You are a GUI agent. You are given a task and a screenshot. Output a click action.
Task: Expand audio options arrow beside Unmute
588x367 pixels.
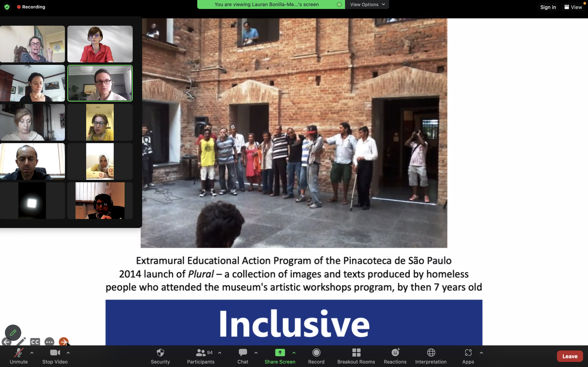pos(32,353)
